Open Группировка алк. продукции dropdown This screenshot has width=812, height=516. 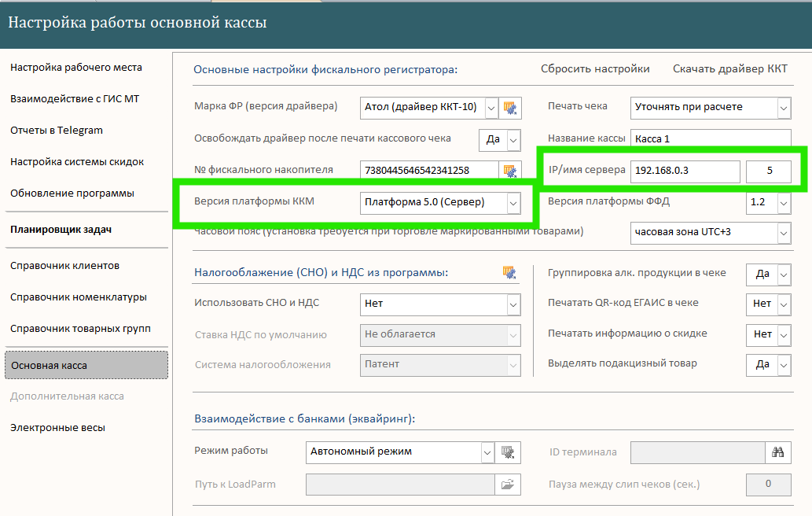pos(784,275)
